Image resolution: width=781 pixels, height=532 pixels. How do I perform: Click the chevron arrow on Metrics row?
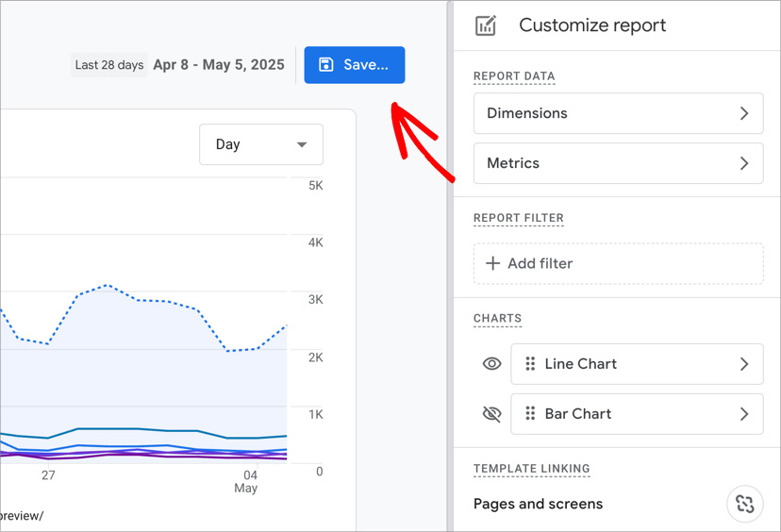point(744,163)
